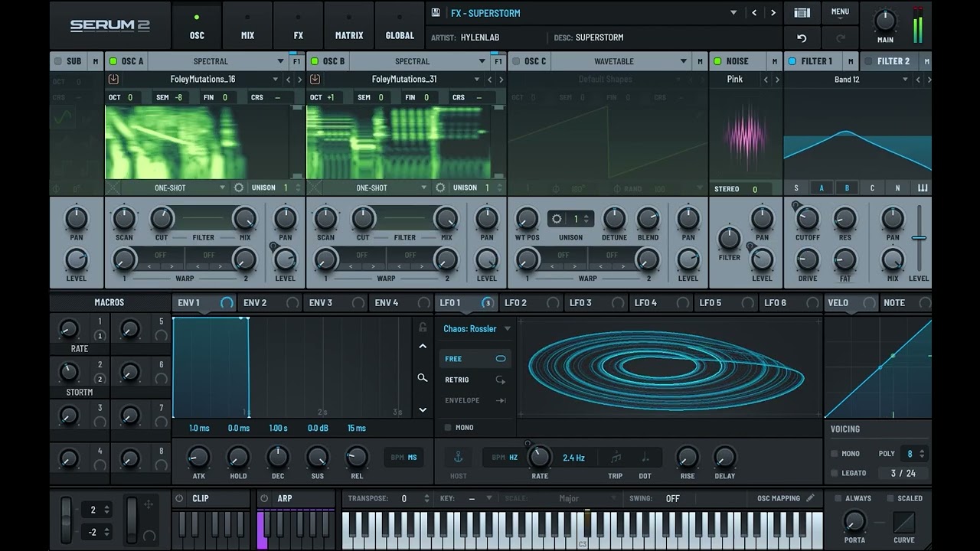The width and height of the screenshot is (980, 551).
Task: Move envelope view down with chevron
Action: tap(422, 409)
